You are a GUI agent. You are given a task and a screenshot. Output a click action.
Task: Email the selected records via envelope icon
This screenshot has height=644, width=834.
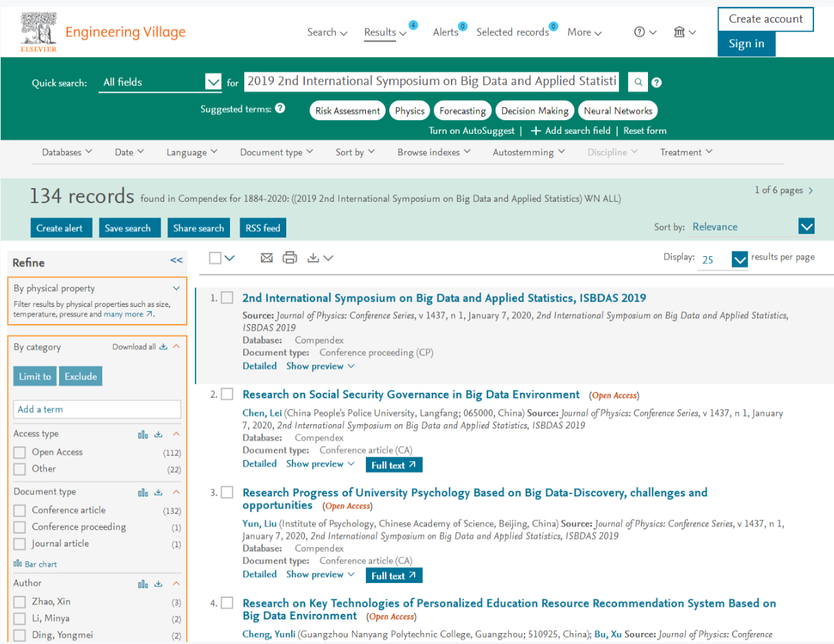click(x=267, y=257)
